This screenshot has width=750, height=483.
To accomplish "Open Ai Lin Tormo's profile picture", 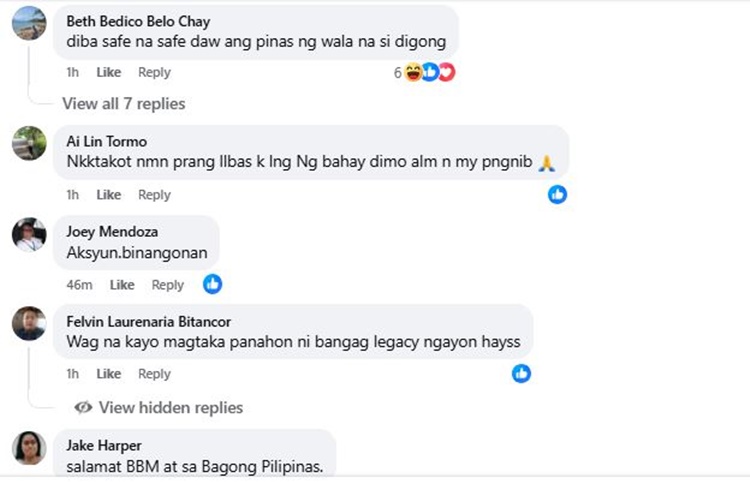I will tap(29, 143).
